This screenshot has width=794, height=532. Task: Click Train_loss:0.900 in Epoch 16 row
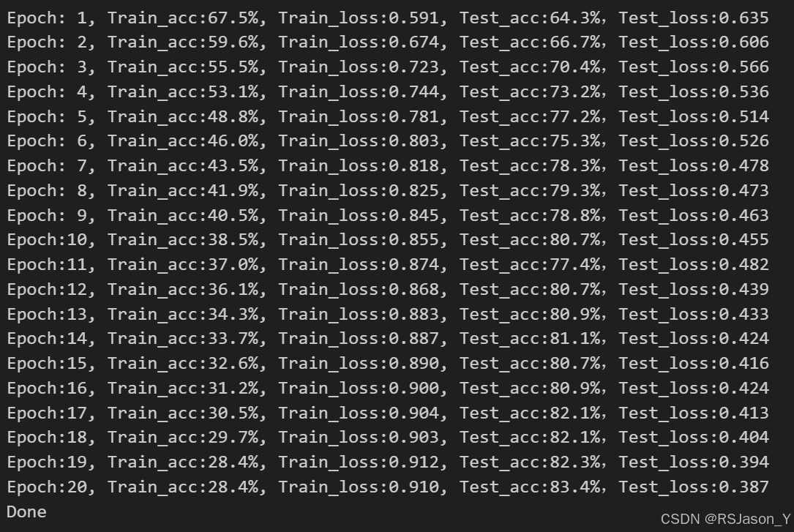[359, 389]
